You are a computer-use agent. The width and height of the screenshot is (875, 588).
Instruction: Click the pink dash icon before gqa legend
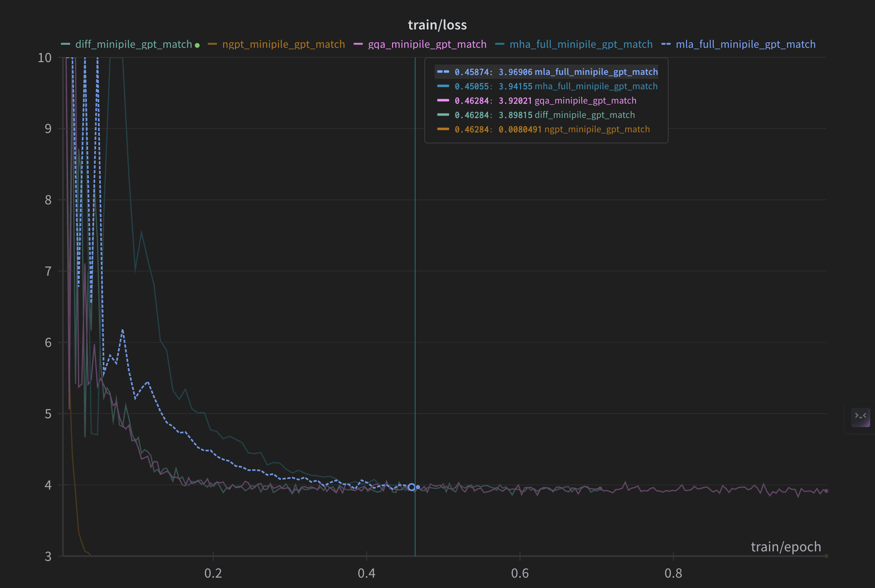(x=358, y=44)
